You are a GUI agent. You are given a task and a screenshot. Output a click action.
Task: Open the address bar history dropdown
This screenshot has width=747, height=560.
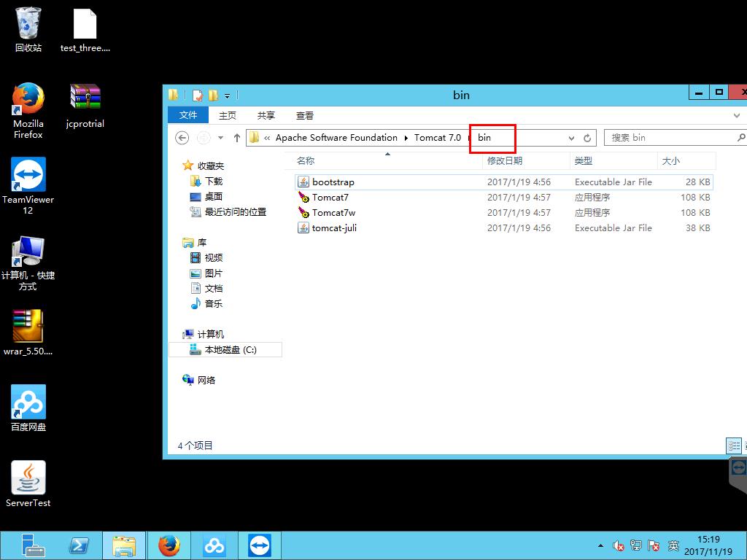pyautogui.click(x=571, y=138)
